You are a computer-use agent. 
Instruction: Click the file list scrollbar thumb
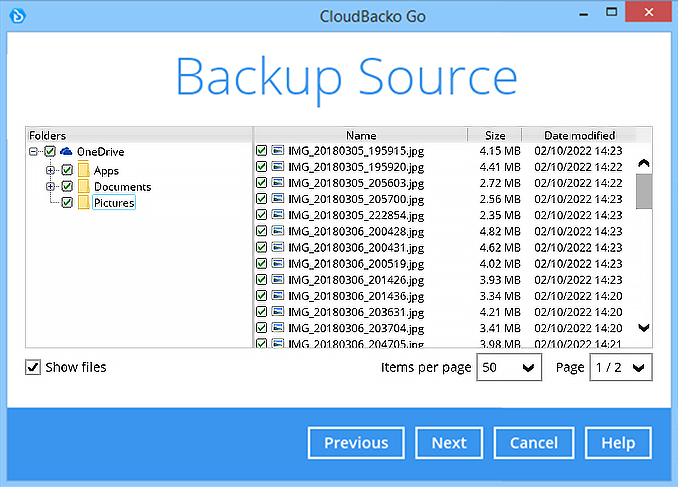pos(644,191)
